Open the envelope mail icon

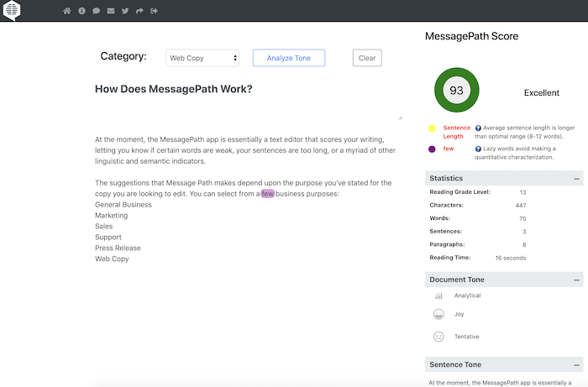click(x=111, y=11)
